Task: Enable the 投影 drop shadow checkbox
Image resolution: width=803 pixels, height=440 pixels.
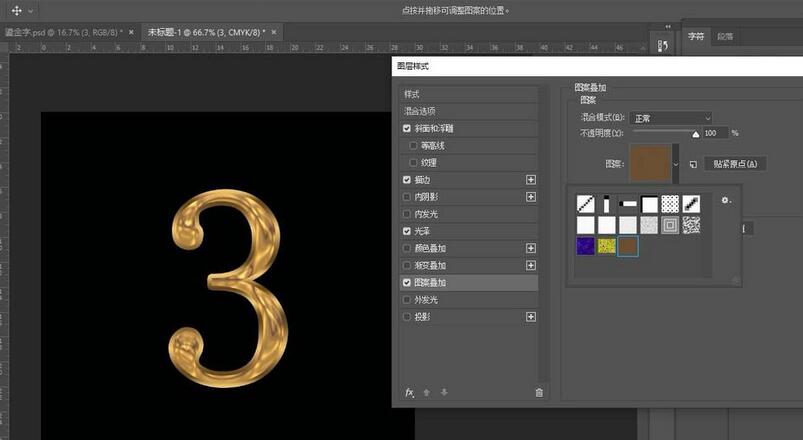Action: pyautogui.click(x=407, y=317)
